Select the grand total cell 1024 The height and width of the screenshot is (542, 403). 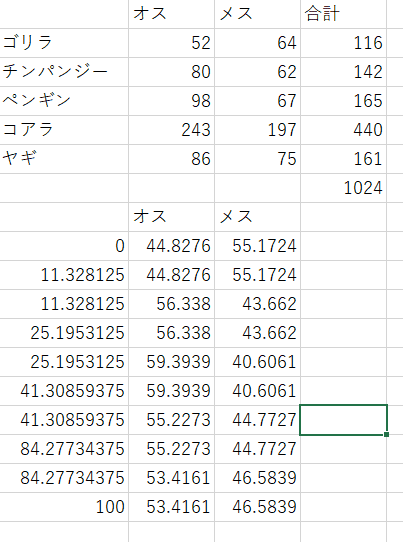tap(344, 188)
